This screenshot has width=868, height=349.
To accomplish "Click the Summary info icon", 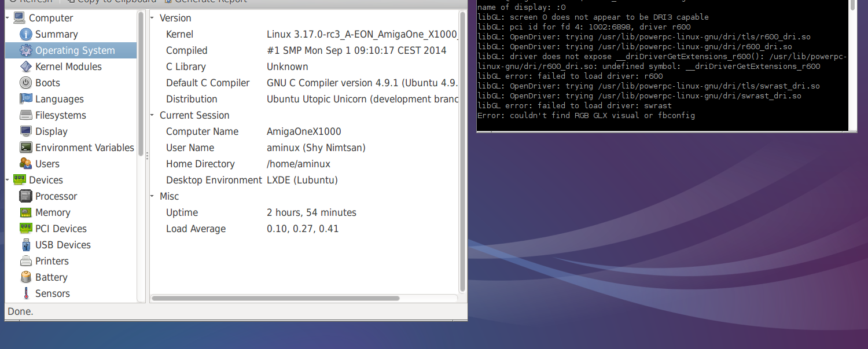I will (x=25, y=34).
